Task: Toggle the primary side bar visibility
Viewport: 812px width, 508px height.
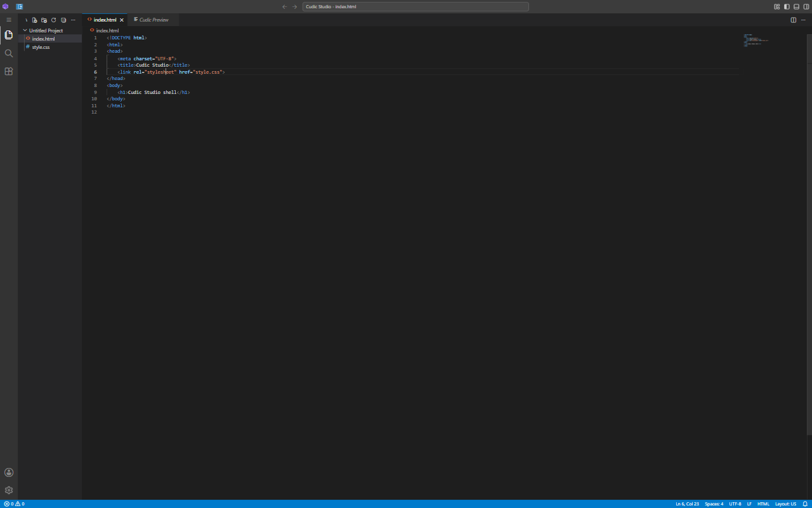Action: pyautogui.click(x=787, y=6)
